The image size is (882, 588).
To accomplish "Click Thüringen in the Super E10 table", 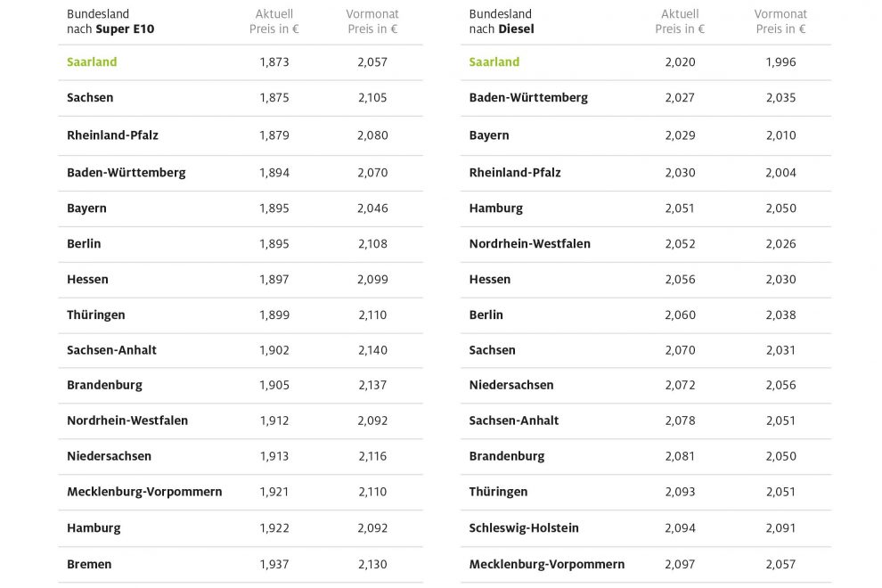I will [x=96, y=314].
